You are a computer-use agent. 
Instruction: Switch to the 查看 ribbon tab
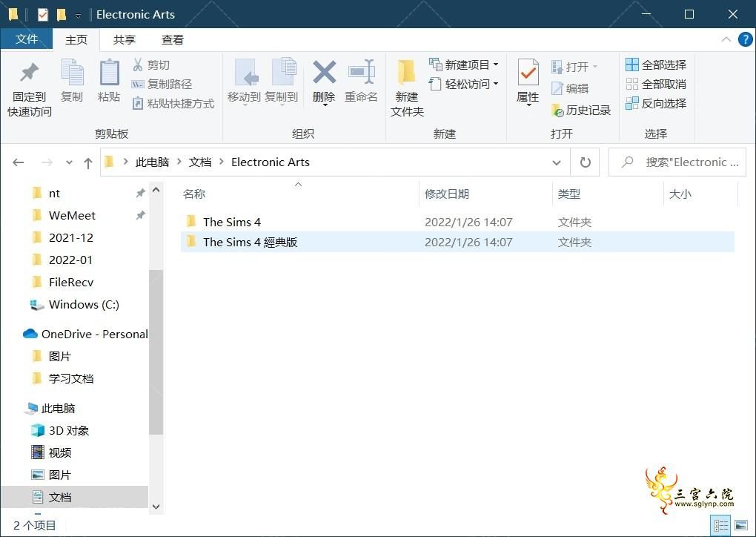(172, 40)
